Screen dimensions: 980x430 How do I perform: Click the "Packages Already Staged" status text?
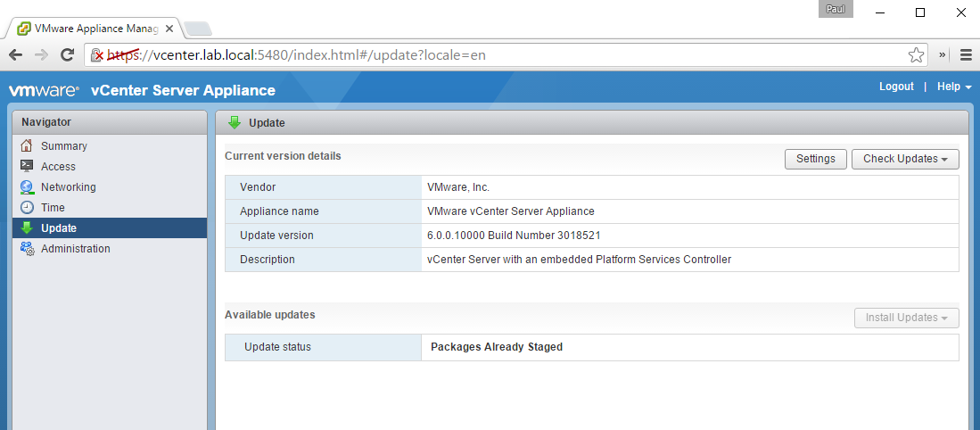497,347
